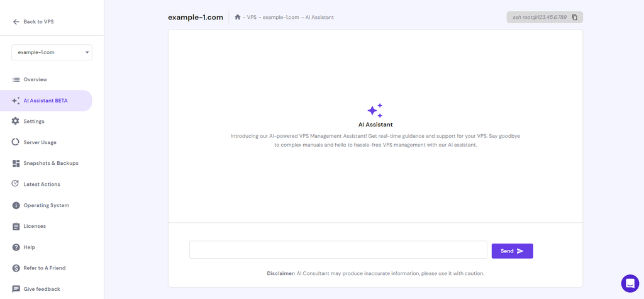Click the AI Assistant breadcrumb item

(319, 17)
